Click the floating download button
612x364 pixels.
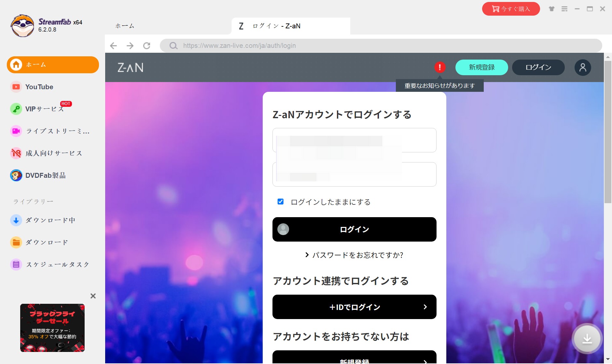587,339
